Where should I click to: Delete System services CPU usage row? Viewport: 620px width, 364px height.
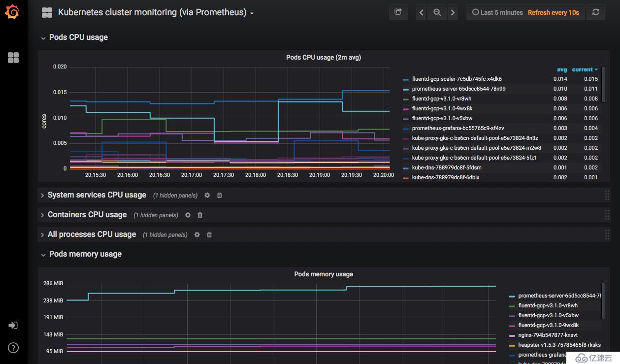(220, 195)
